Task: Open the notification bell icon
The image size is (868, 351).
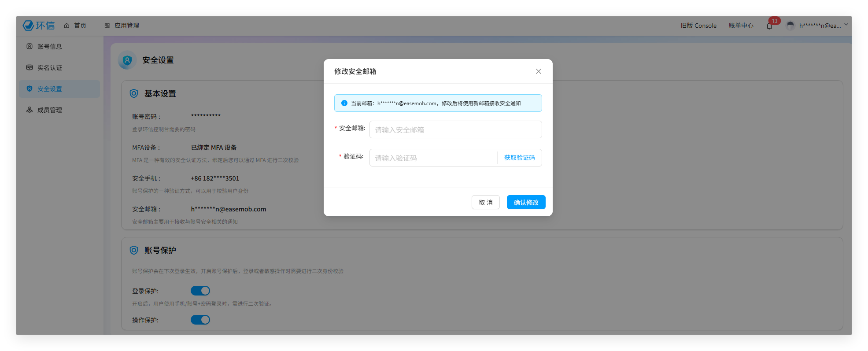Action: [769, 26]
